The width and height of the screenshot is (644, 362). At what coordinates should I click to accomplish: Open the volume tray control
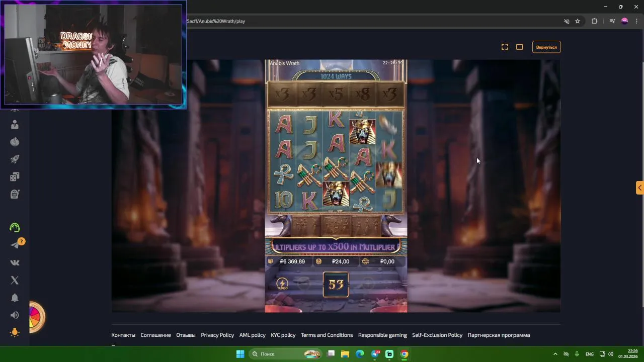(x=610, y=354)
